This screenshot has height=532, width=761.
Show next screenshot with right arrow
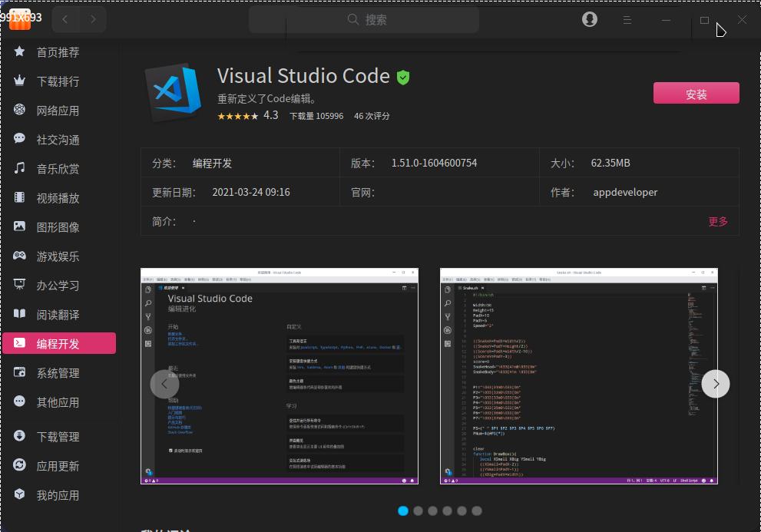tap(716, 384)
